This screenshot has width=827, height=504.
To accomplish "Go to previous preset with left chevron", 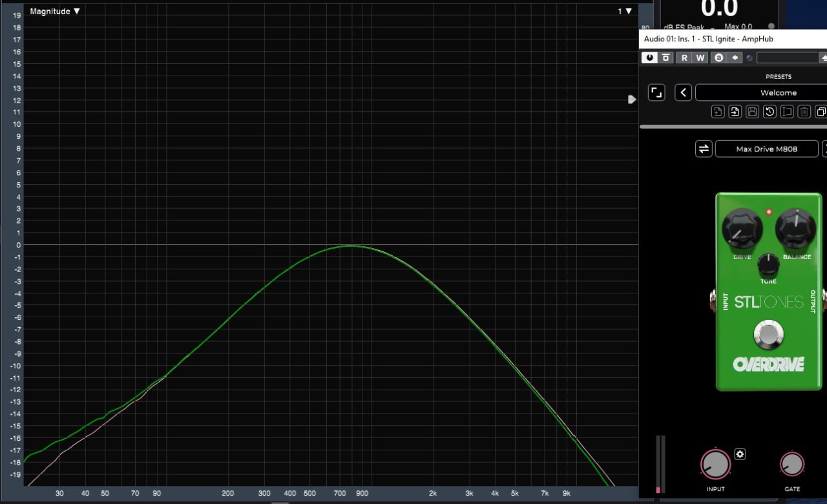I will (x=684, y=92).
